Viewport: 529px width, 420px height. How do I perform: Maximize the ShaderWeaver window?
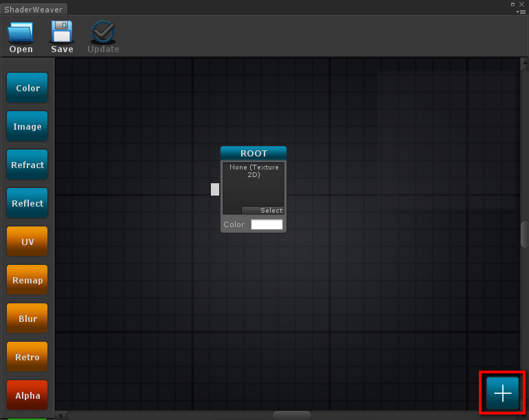pos(513,4)
